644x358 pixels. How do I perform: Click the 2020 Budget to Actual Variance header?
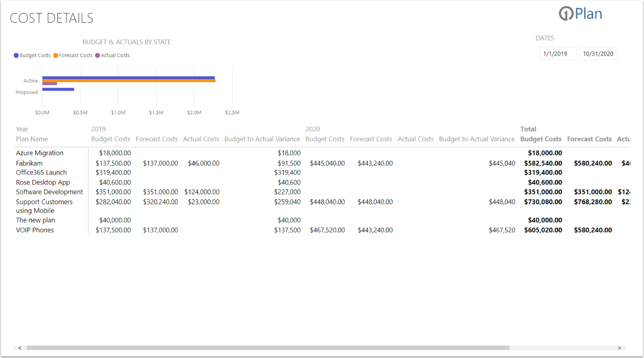(x=477, y=139)
